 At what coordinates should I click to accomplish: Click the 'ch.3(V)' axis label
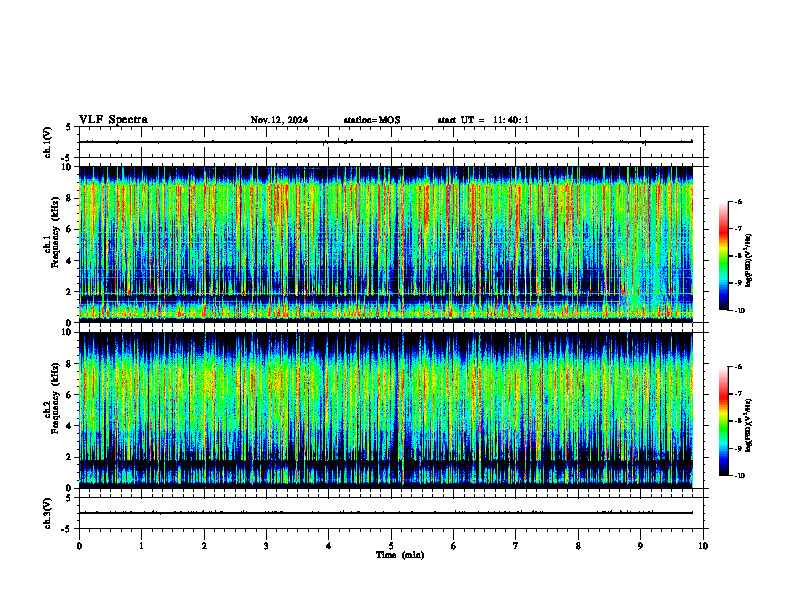(x=48, y=514)
